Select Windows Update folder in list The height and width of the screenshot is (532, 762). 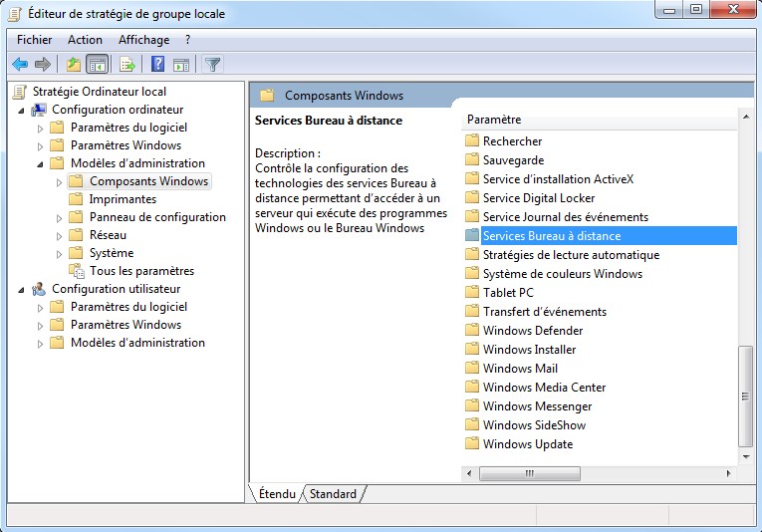coord(527,444)
